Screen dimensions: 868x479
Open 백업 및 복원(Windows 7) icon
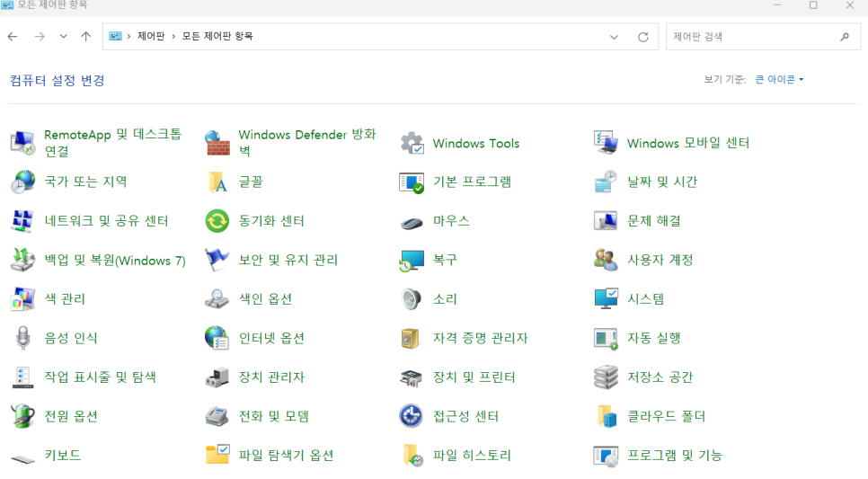(22, 260)
